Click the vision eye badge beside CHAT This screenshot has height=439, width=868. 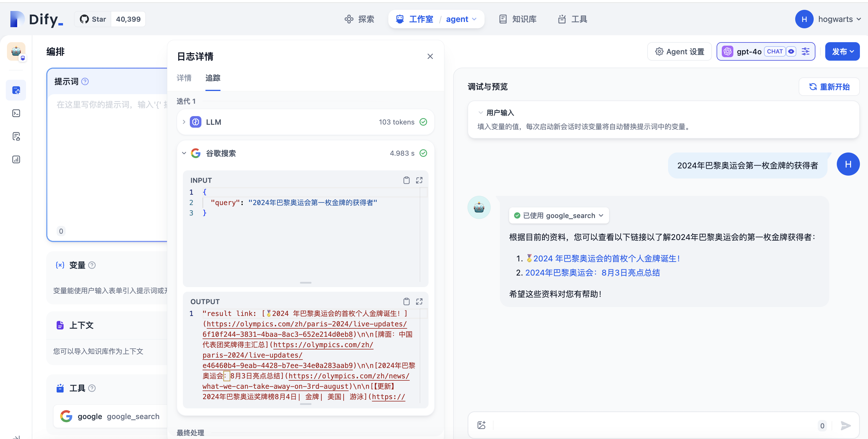click(x=792, y=51)
